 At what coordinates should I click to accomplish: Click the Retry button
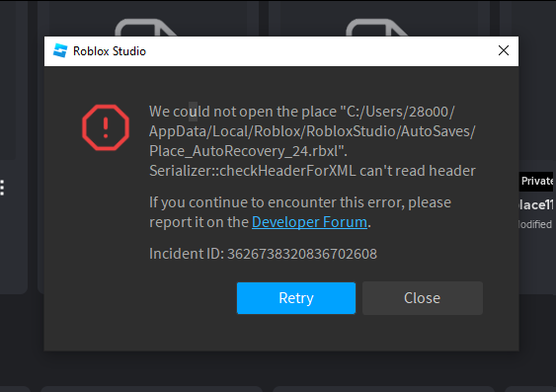(x=296, y=298)
